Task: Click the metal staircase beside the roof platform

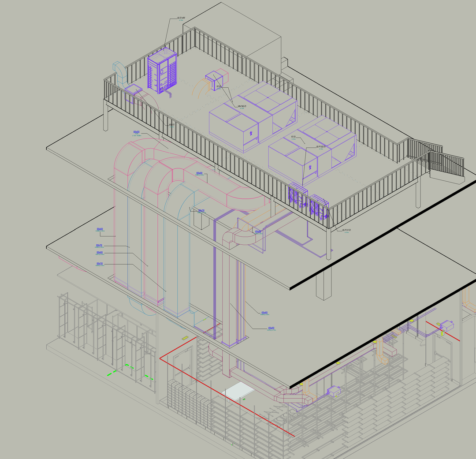Action: coord(445,163)
